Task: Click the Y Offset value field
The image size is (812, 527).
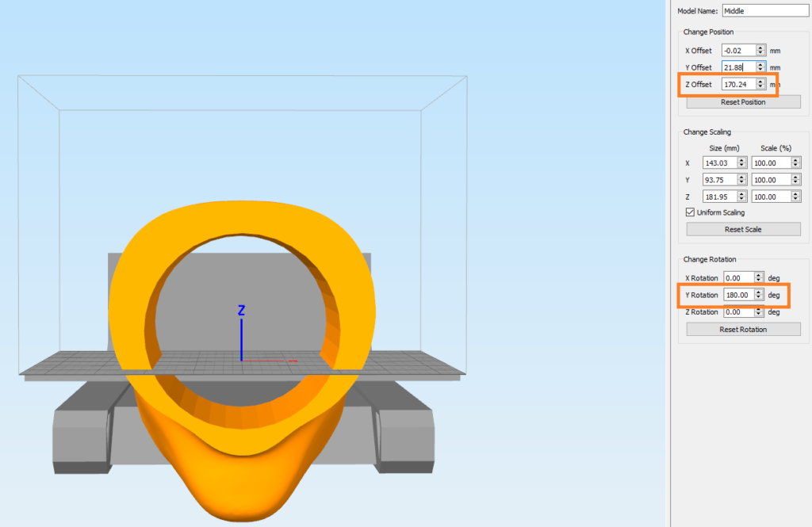Action: (x=738, y=67)
